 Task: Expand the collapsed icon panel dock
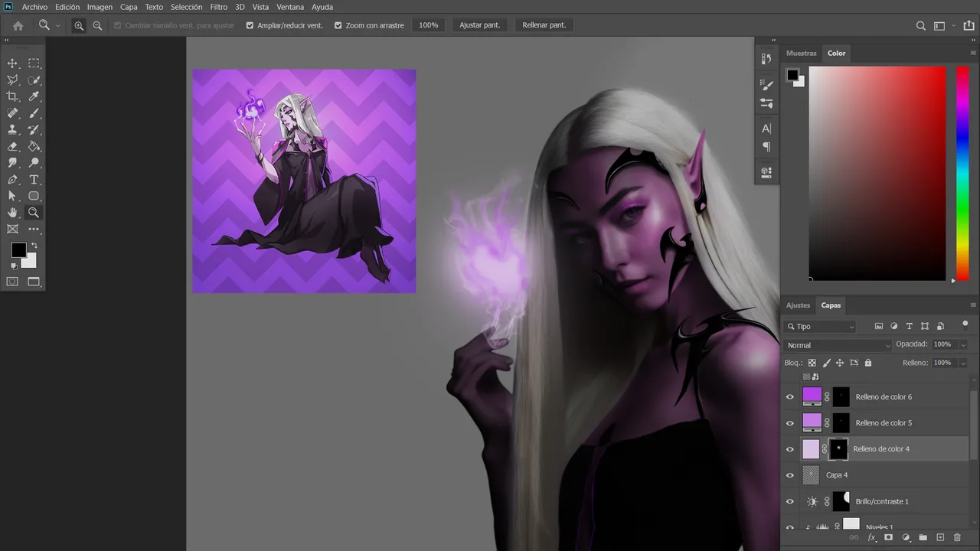(x=773, y=40)
